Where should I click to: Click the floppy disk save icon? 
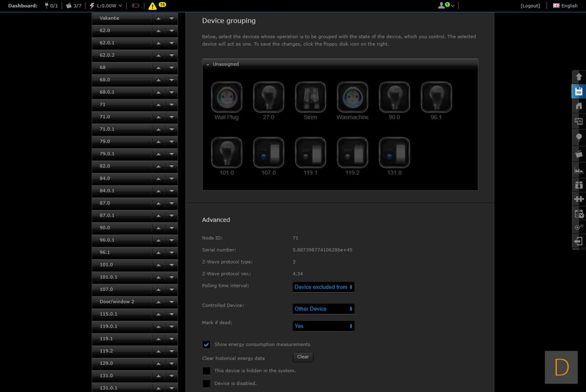click(x=579, y=91)
